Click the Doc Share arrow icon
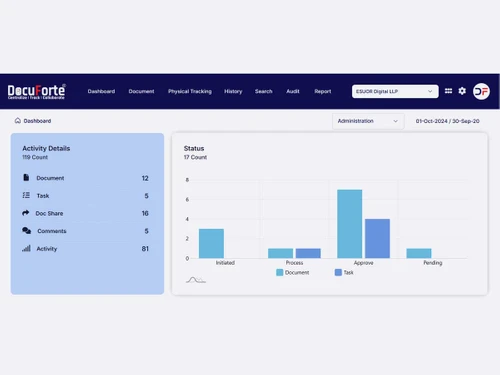This screenshot has width=500, height=375. [26, 213]
